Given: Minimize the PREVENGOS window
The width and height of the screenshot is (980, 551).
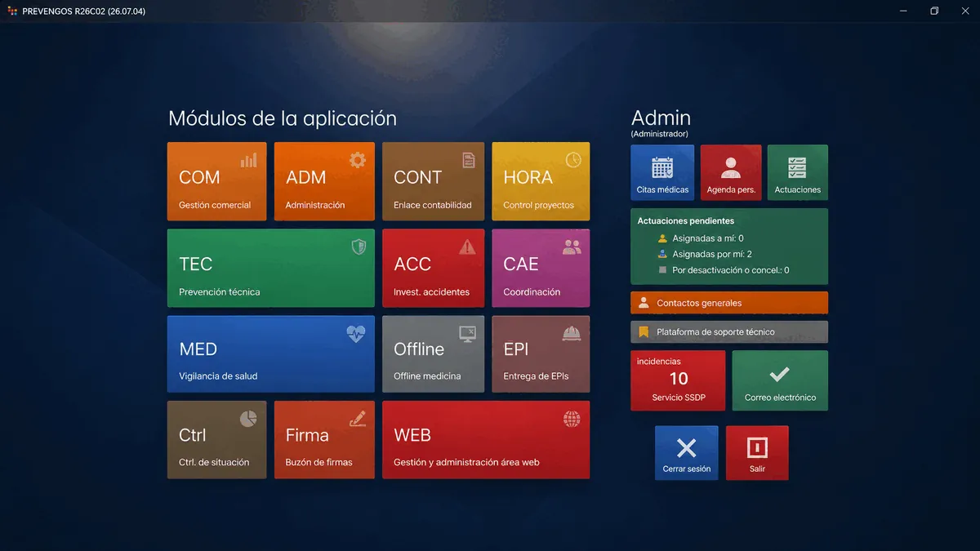Looking at the screenshot, I should [903, 11].
